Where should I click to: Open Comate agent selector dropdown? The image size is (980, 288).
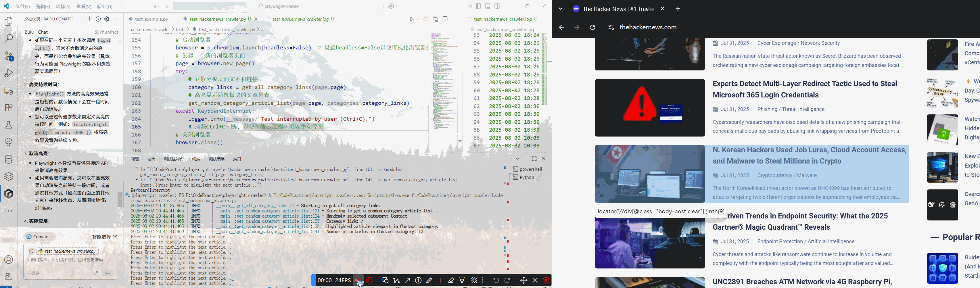[x=40, y=237]
